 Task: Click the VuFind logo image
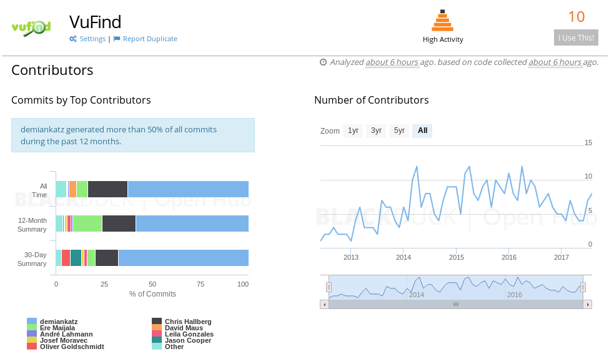tap(31, 28)
